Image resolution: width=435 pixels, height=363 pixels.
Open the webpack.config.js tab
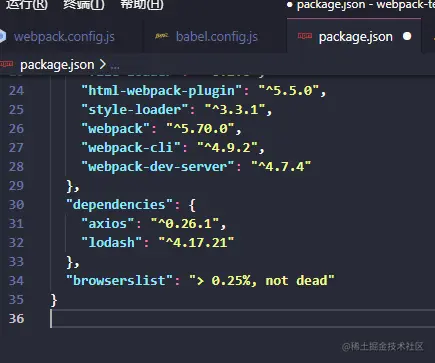pyautogui.click(x=64, y=37)
